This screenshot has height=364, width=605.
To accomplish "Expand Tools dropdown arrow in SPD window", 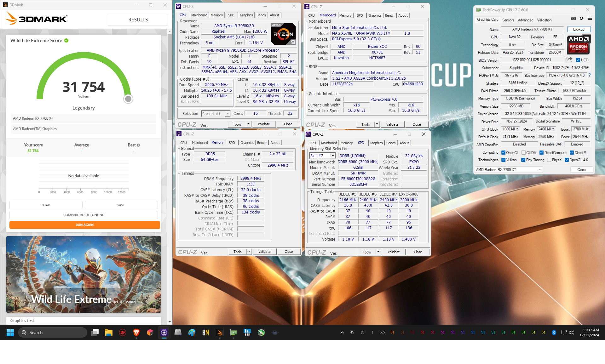I will click(x=378, y=252).
